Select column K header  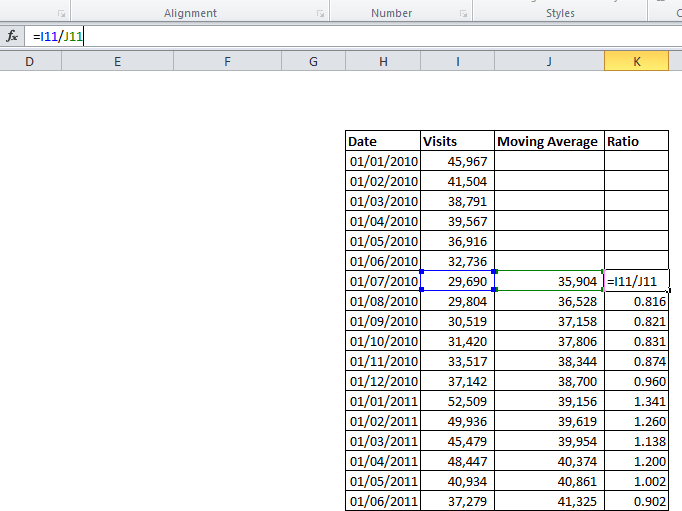(636, 62)
